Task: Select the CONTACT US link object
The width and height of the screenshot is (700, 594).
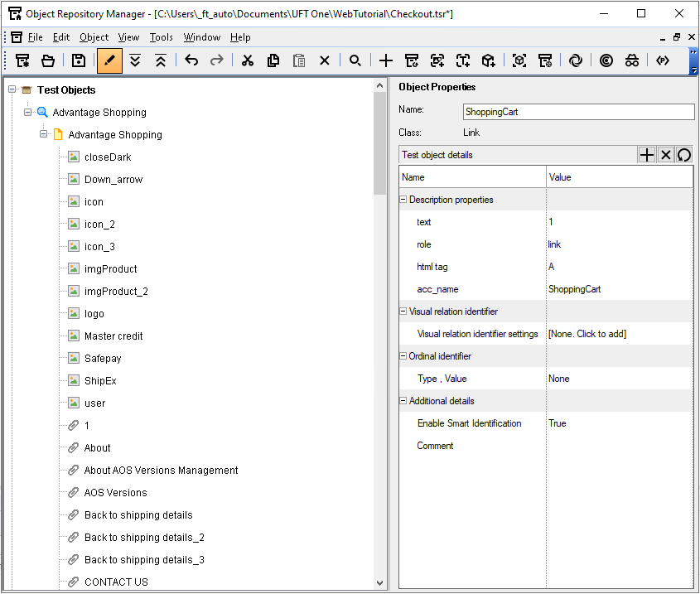Action: click(x=116, y=582)
